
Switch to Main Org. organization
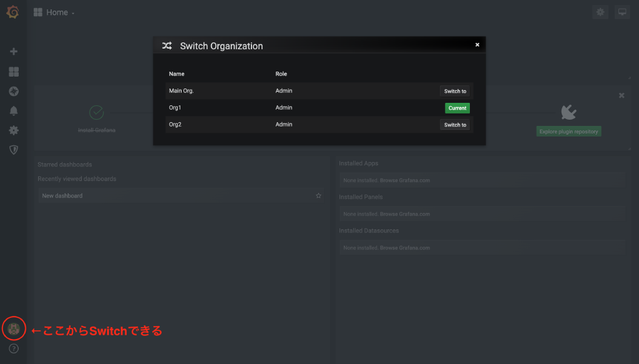click(x=455, y=91)
